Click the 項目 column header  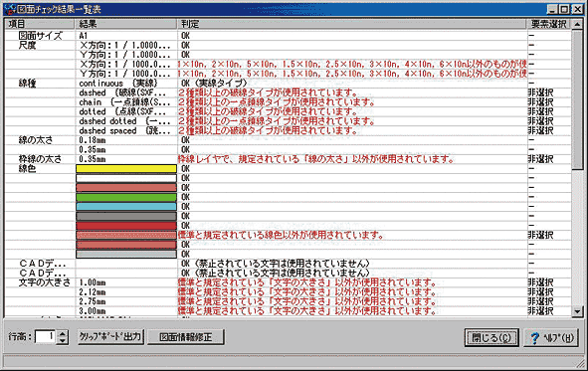coord(40,24)
